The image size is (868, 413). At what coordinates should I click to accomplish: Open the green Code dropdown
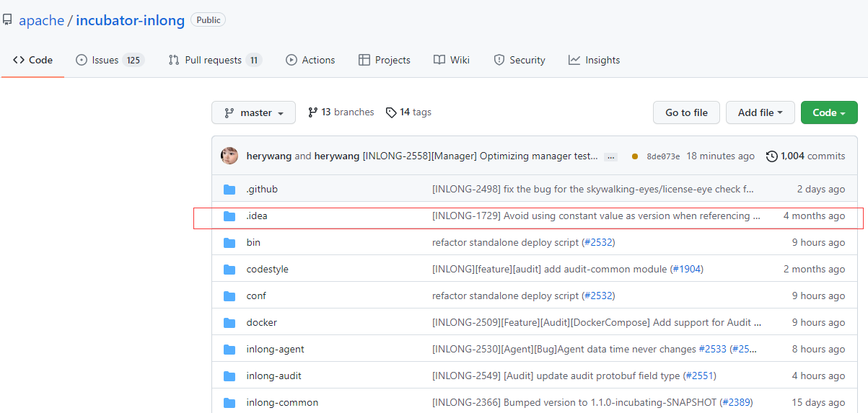click(829, 112)
